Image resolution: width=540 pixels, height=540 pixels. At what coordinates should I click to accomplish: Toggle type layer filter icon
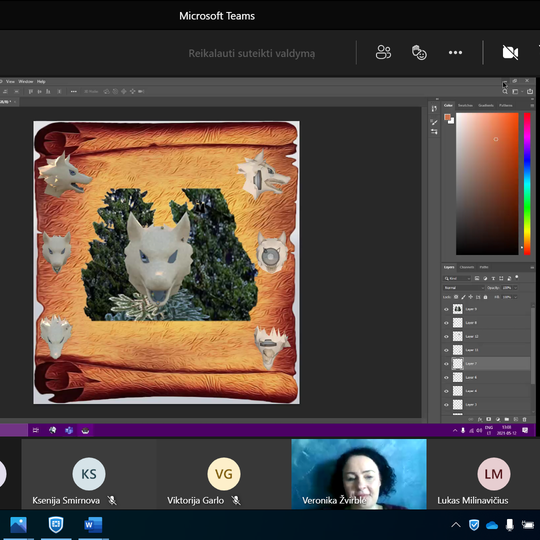[x=493, y=278]
